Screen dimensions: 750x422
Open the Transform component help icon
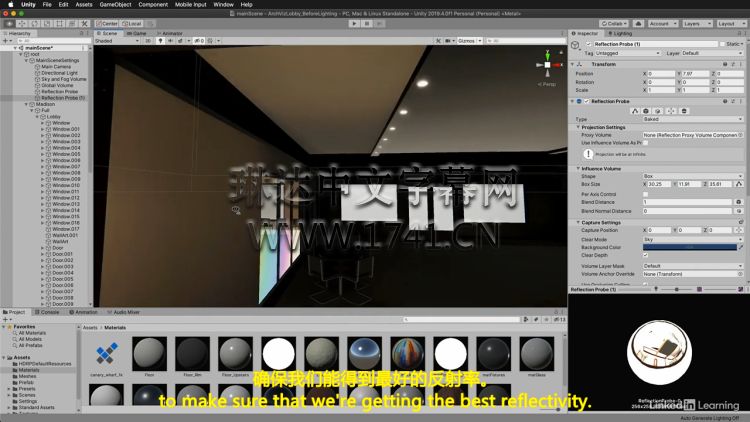point(725,64)
